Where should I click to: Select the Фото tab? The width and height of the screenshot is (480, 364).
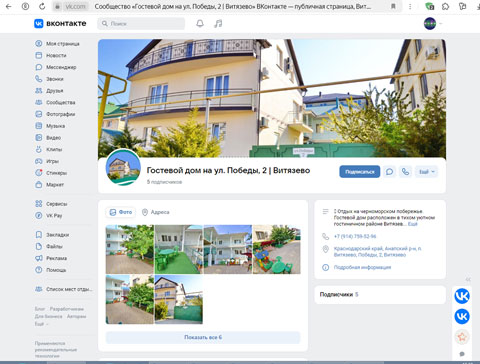(121, 212)
